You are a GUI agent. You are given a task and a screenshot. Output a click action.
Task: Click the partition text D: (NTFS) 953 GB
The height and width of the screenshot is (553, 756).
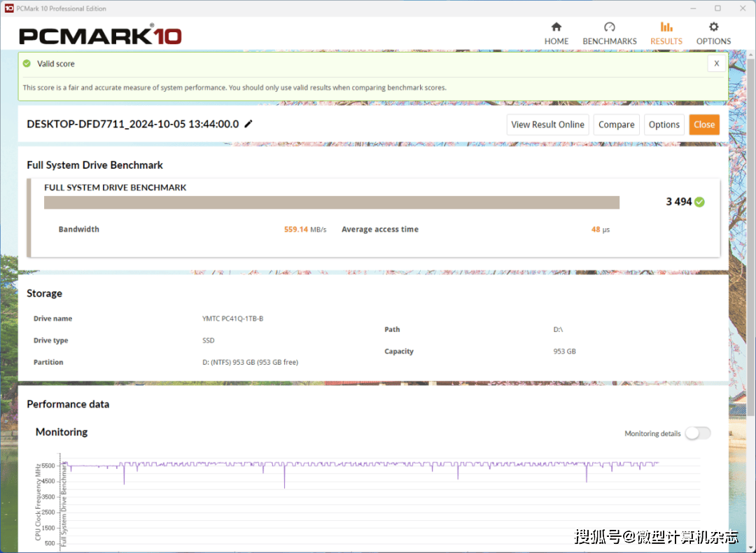(x=250, y=362)
